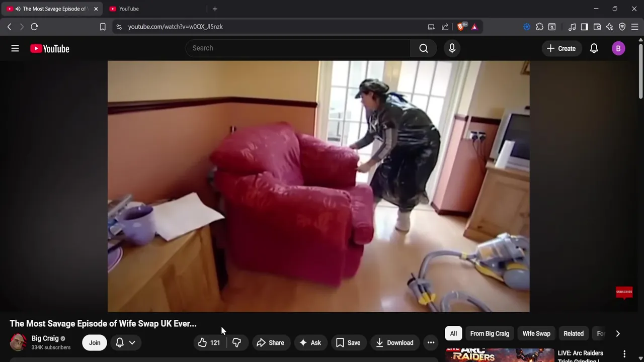
Task: Toggle the browser sidebar panel
Action: pyautogui.click(x=584, y=27)
